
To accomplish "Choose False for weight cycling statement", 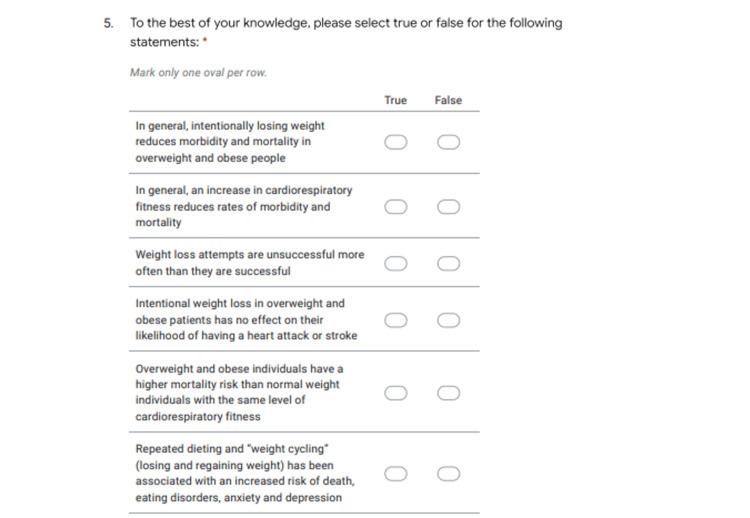I will 448,474.
